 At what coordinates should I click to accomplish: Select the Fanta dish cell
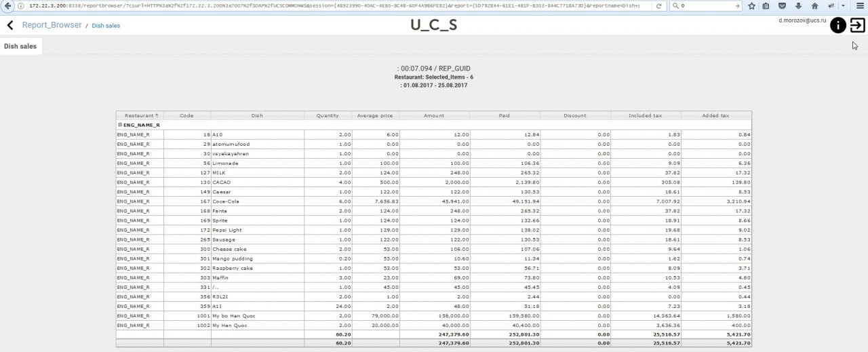click(x=257, y=211)
